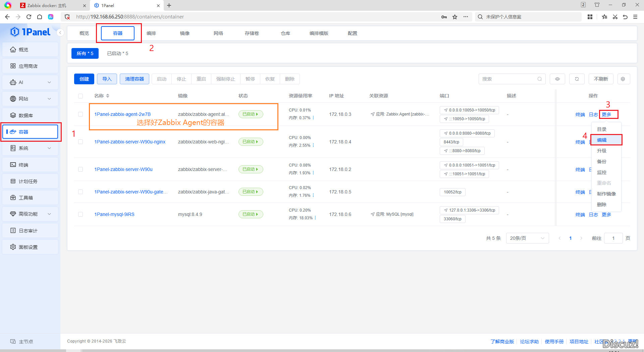Screen dimensions: 644x352
Task: Open saved passwords key icon
Action: [x=444, y=17]
